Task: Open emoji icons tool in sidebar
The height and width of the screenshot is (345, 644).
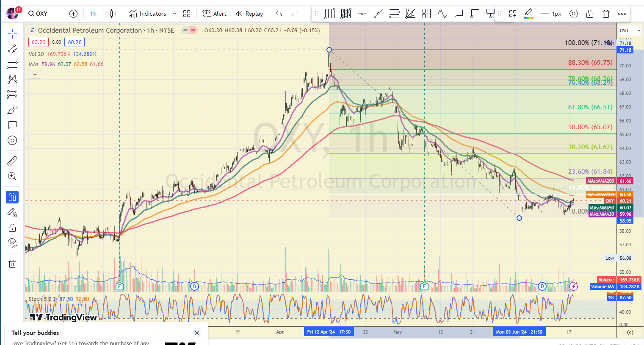Action: pyautogui.click(x=12, y=140)
